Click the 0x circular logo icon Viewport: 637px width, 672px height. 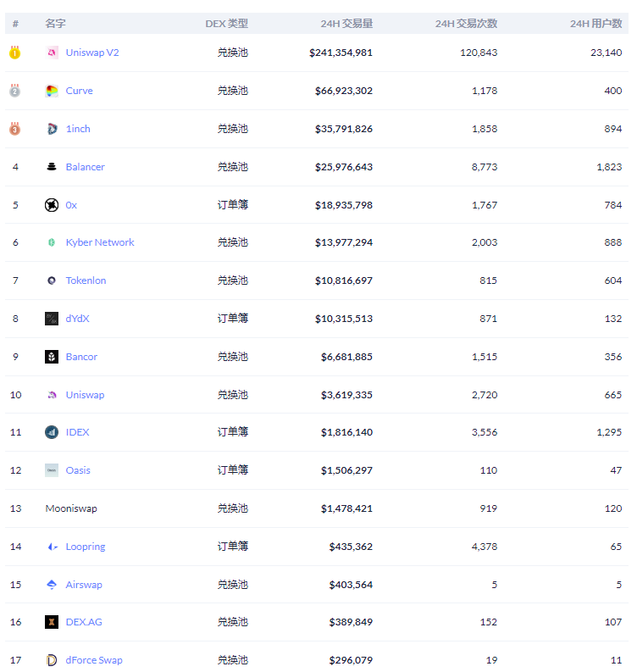(x=52, y=205)
